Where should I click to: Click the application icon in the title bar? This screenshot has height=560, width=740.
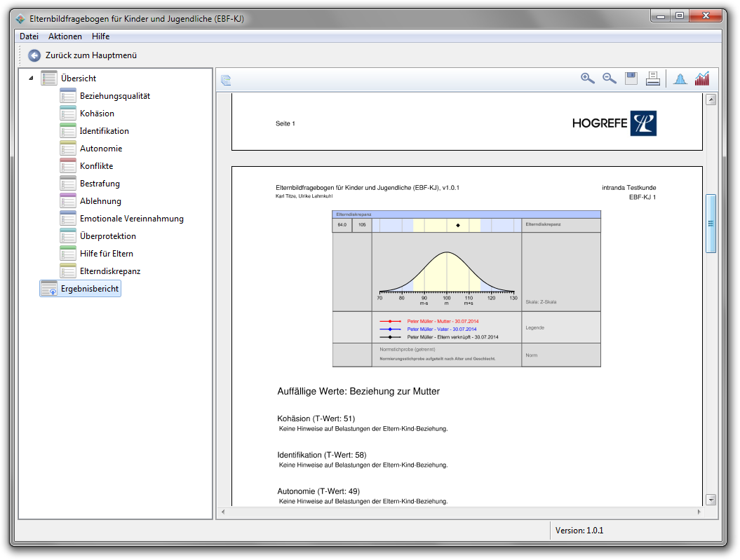(20, 19)
